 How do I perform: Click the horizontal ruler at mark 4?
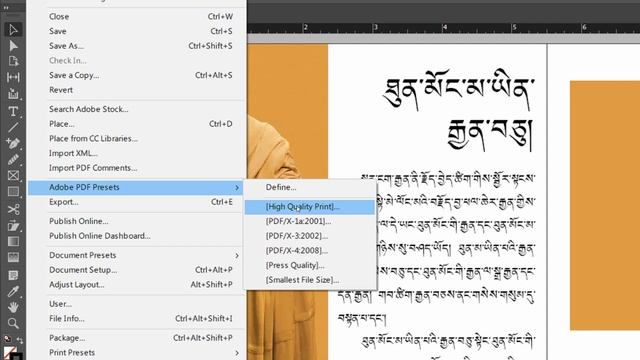pos(444,28)
